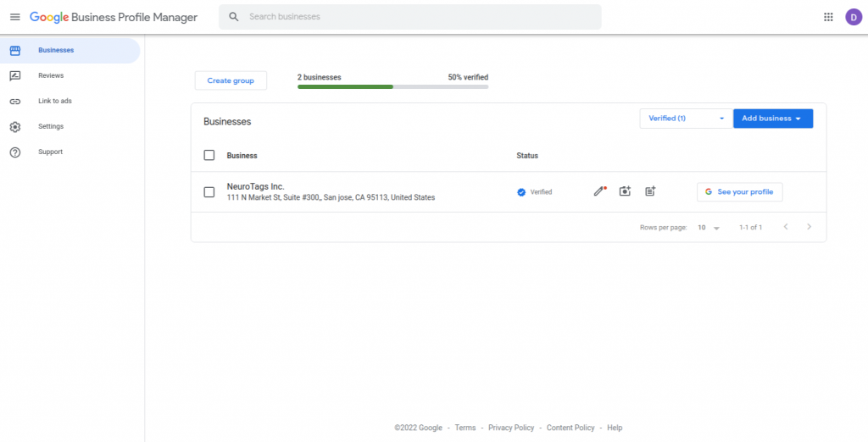The image size is (868, 442).
Task: Click the Google Business Profile Manager logo
Action: (x=114, y=17)
